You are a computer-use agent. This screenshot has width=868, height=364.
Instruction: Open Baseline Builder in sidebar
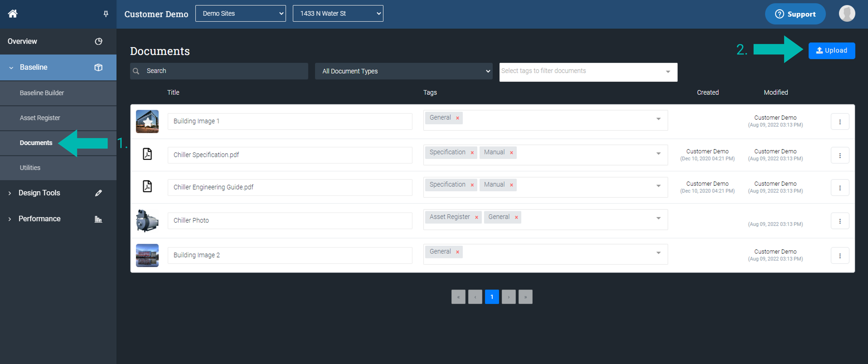[58, 93]
